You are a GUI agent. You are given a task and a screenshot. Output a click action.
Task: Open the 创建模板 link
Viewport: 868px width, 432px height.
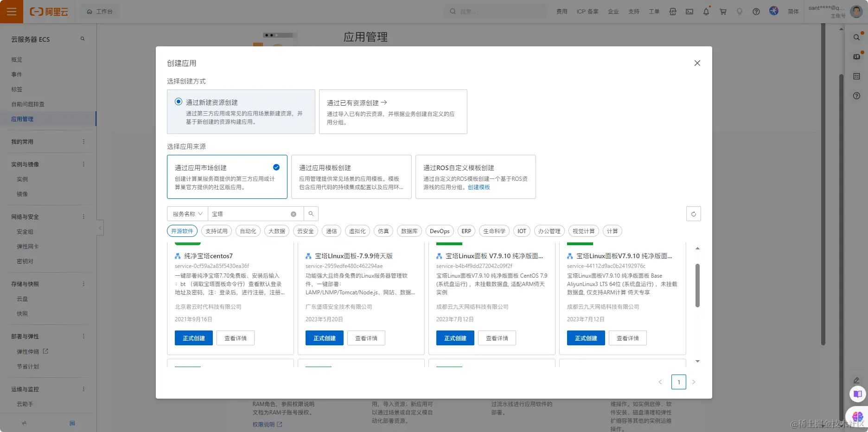(x=479, y=187)
